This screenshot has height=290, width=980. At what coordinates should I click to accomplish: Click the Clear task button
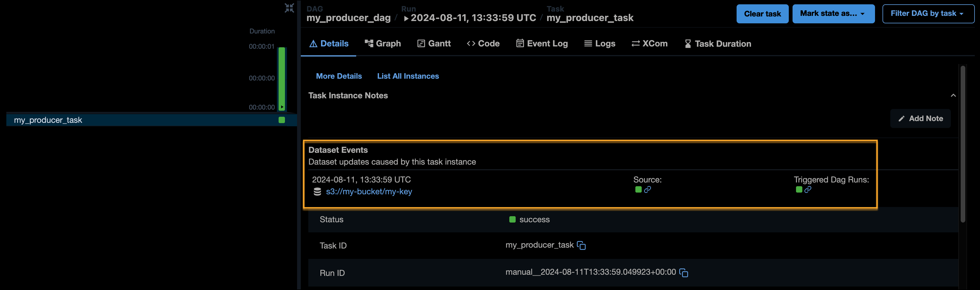[762, 13]
